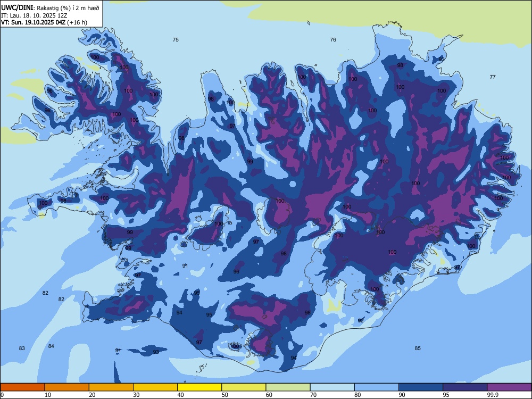Select the yellow-green 50–60 legend swatch
The height and width of the screenshot is (399, 532).
[x=244, y=387]
